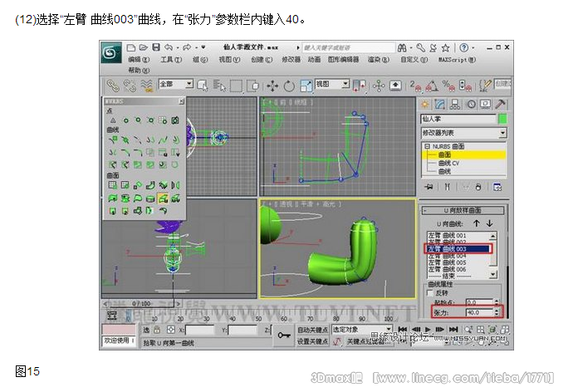Click the 张力 spinner arrows

[x=497, y=312]
